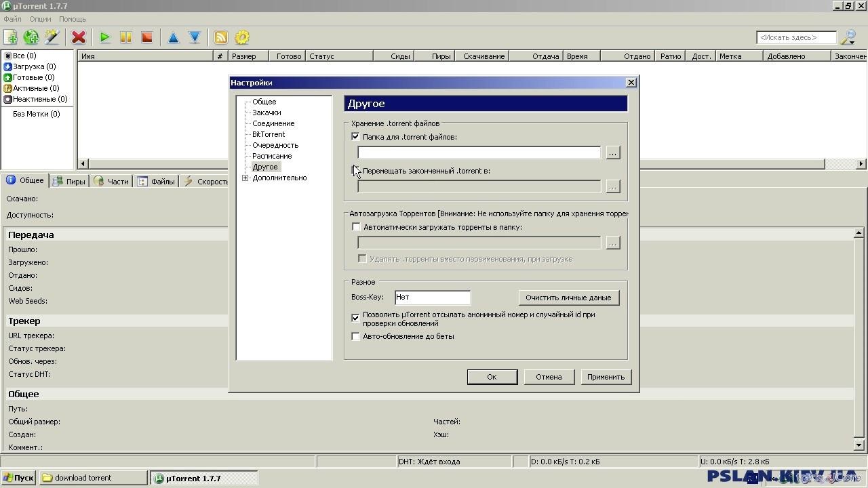Uncheck 'Папка для .torrent файлов' checkbox
Viewport: 868px width, 488px height.
[355, 137]
